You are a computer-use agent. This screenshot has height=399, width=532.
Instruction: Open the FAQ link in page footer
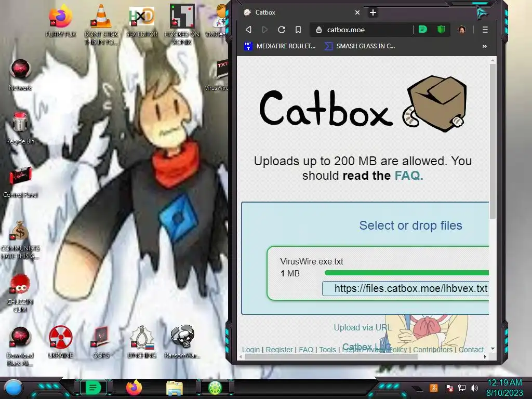click(306, 350)
